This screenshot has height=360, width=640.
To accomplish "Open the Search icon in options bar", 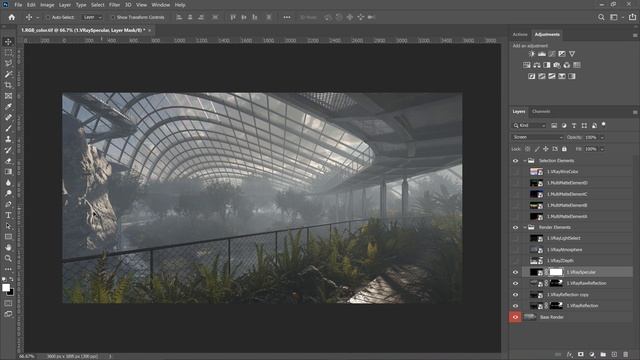I will (x=601, y=17).
